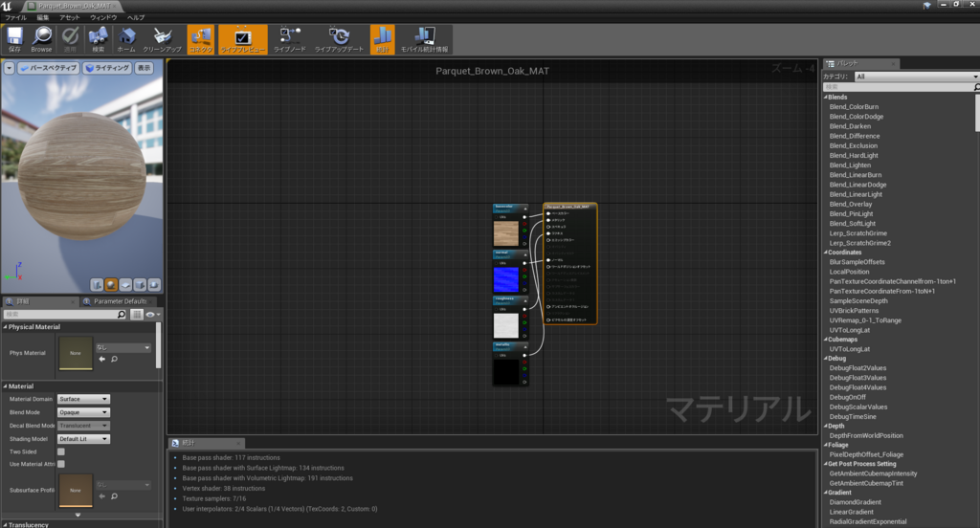This screenshot has width=980, height=528.
Task: Browse to Subsurface Profile asset magnifier icon
Action: tap(115, 496)
